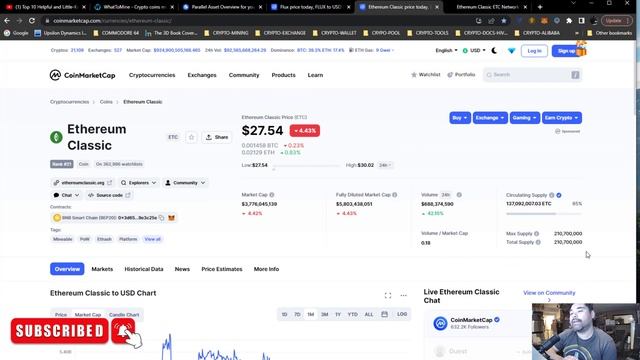Screen dimensions: 640x360
Task: Open a new browser tab
Action: pyautogui.click(x=540, y=7)
